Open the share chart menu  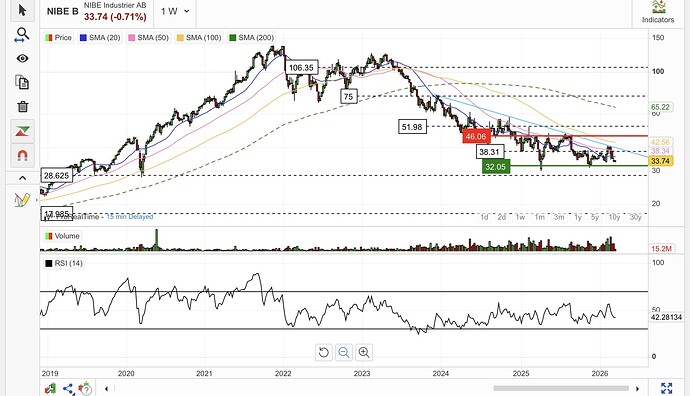pyautogui.click(x=68, y=389)
